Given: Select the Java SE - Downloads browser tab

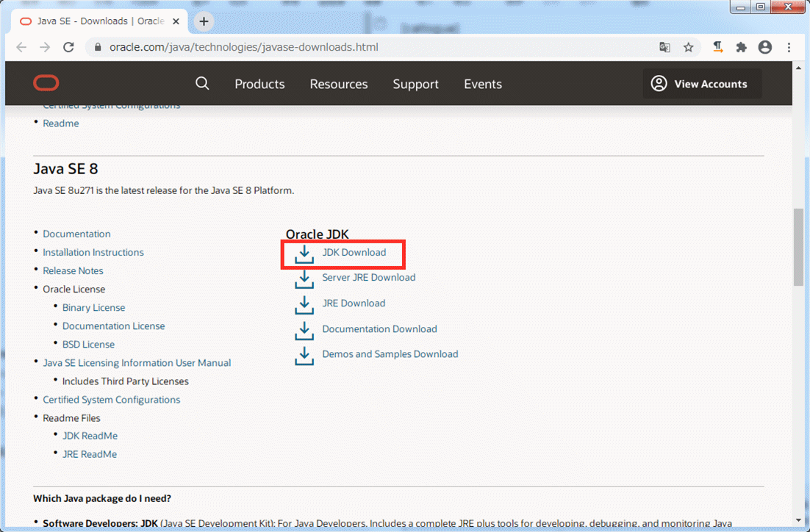Looking at the screenshot, I should coord(98,21).
